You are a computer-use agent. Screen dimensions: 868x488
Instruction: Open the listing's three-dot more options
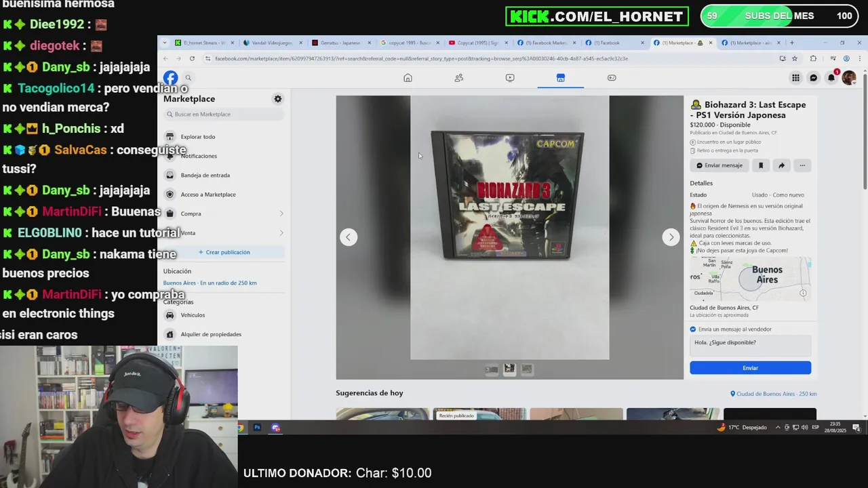click(802, 165)
